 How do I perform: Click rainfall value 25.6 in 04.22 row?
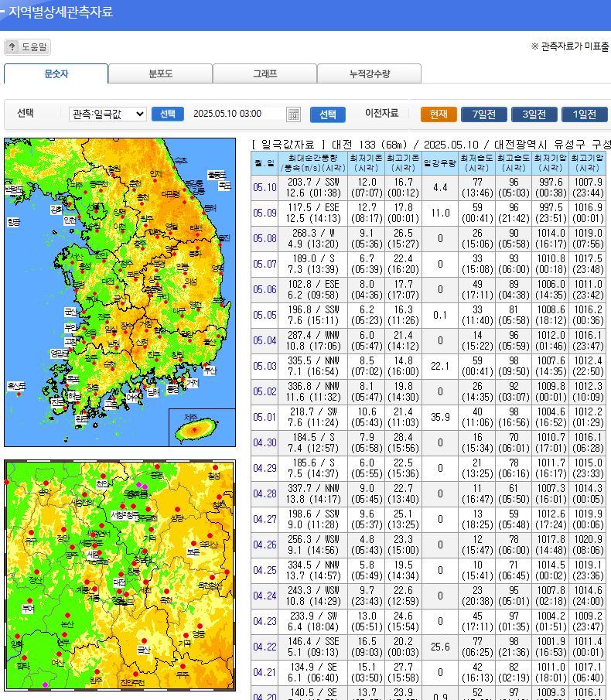[x=440, y=647]
